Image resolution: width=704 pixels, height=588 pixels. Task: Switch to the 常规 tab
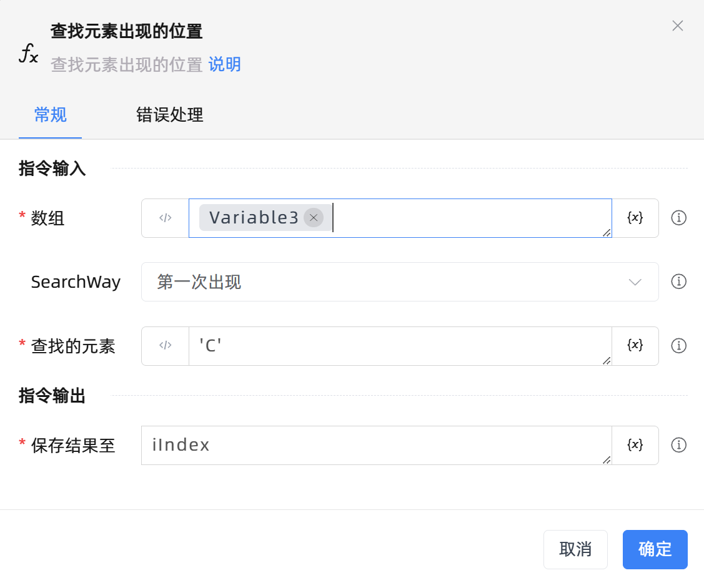click(51, 115)
